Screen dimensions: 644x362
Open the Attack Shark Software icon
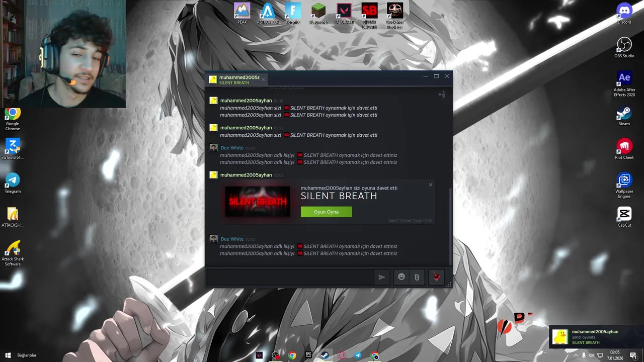(13, 253)
